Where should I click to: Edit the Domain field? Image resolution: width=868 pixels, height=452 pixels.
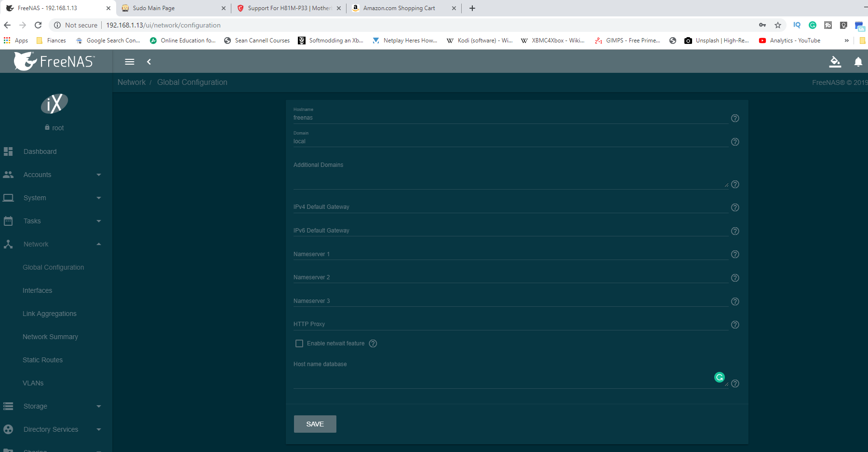[511, 141]
